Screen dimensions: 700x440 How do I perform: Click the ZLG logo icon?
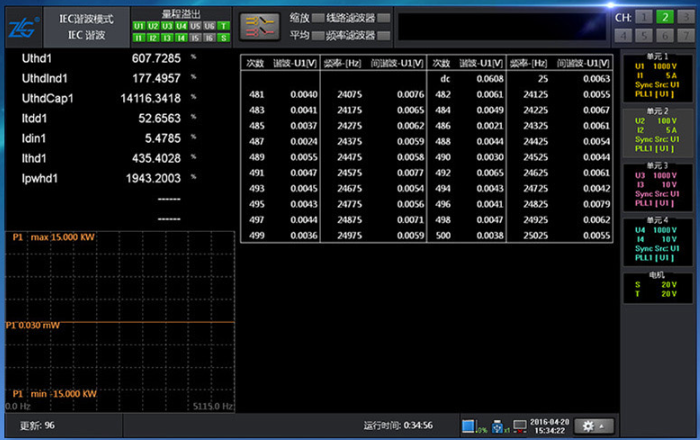pos(23,28)
